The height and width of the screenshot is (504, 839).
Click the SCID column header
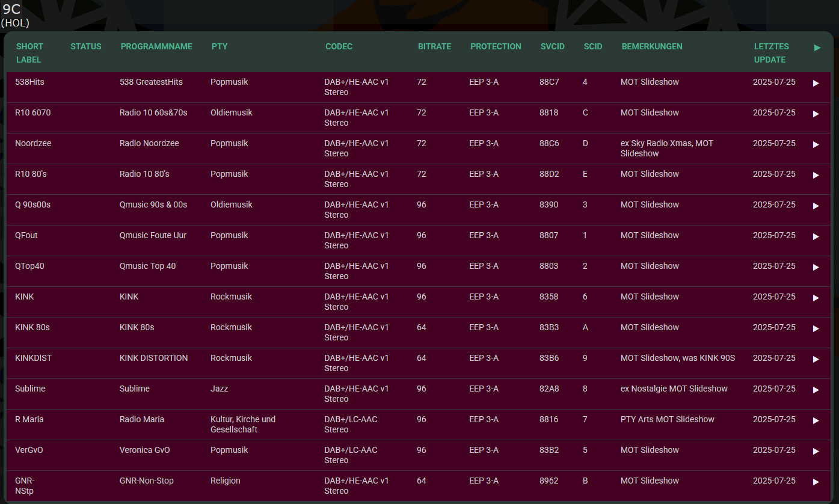593,46
